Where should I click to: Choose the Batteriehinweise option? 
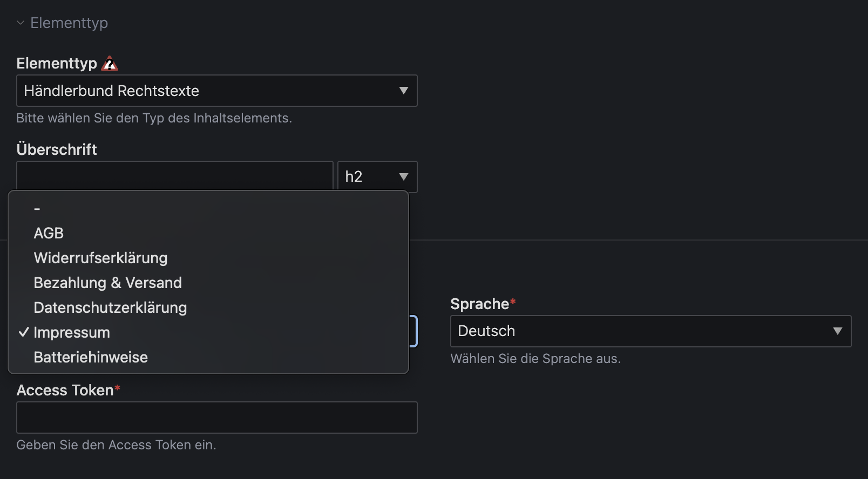point(91,357)
